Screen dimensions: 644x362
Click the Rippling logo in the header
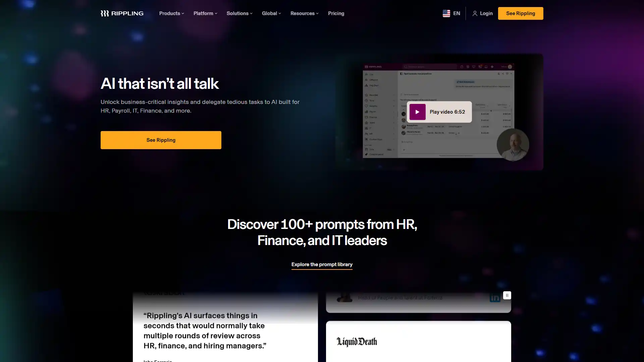point(122,13)
